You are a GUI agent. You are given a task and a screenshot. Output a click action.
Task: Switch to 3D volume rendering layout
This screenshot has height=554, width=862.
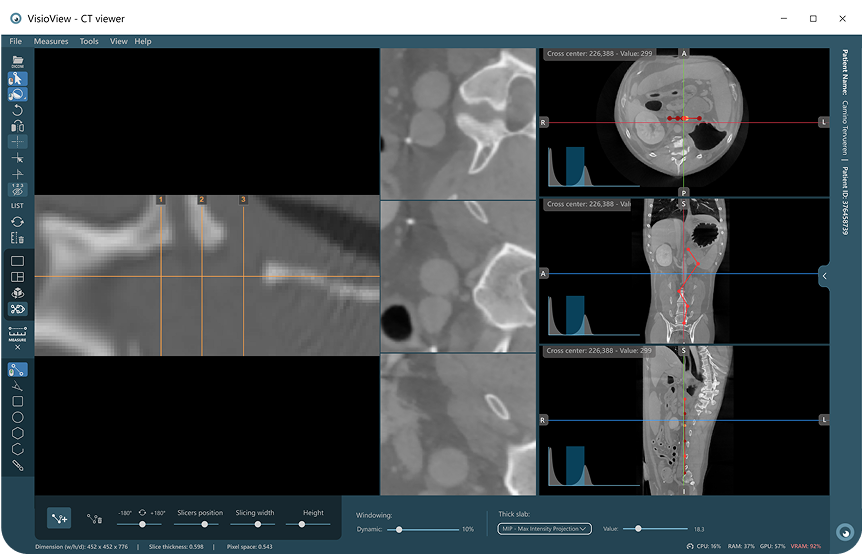[x=18, y=293]
